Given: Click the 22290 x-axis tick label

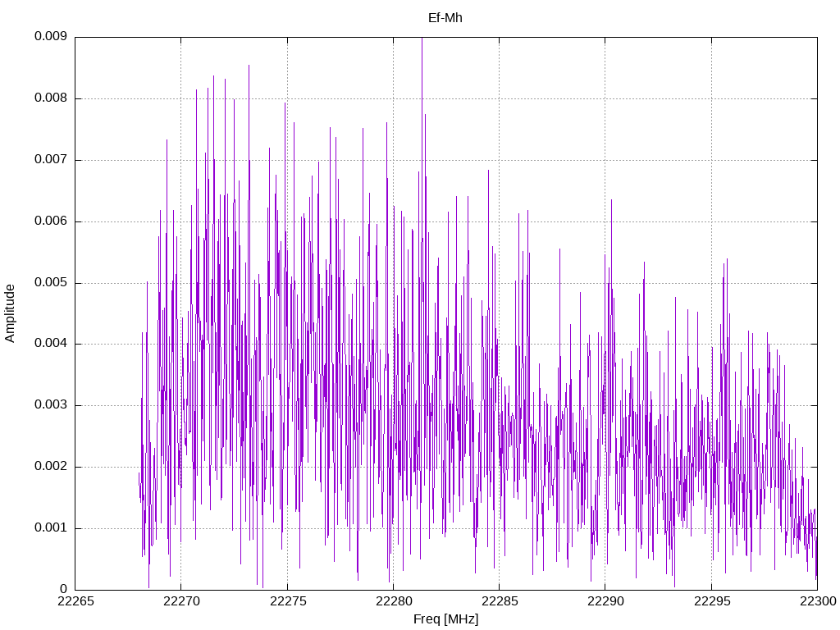Looking at the screenshot, I should click(605, 601).
